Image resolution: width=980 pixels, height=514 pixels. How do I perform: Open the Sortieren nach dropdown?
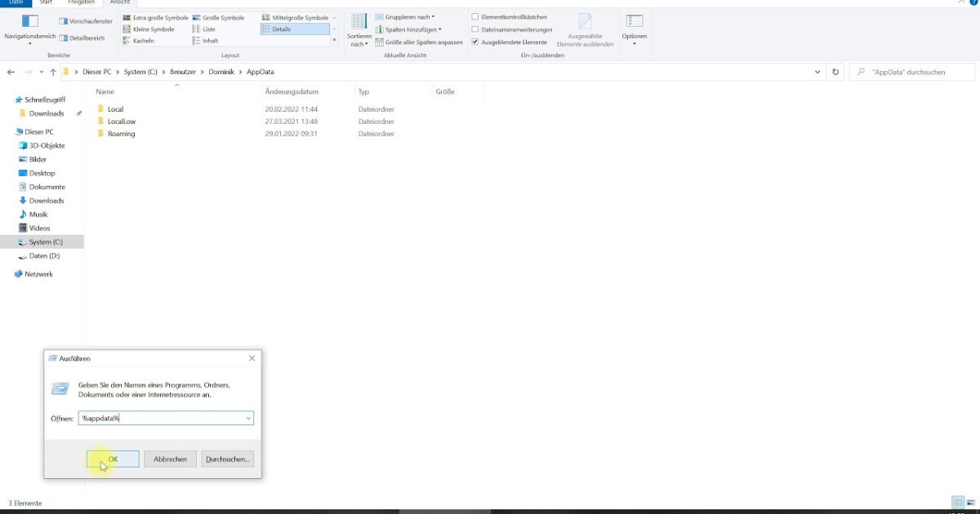[x=359, y=29]
